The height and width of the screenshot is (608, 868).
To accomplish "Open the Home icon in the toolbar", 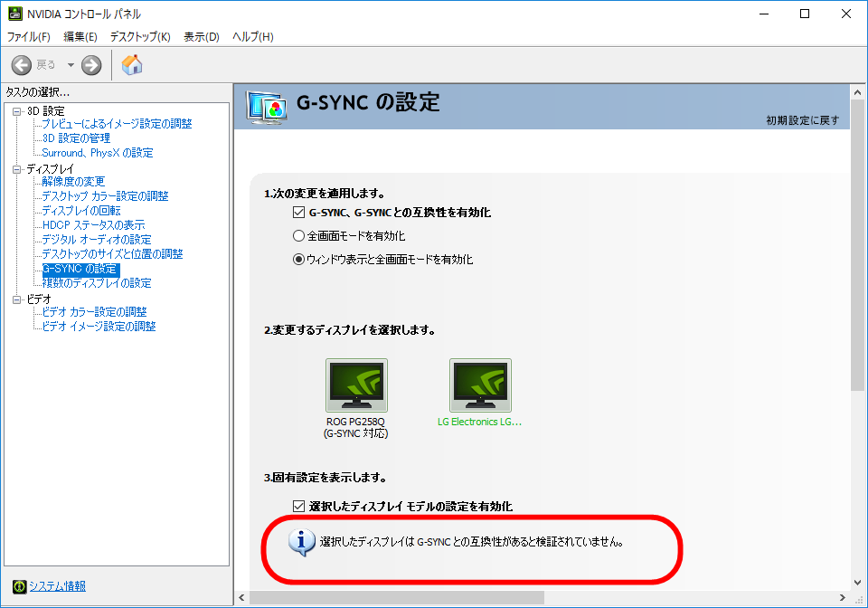I will coord(132,65).
